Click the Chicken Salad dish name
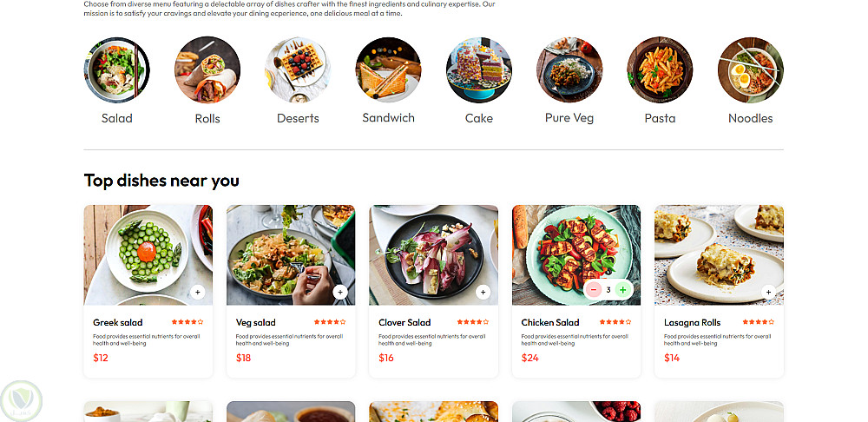This screenshot has height=422, width=868. 550,322
